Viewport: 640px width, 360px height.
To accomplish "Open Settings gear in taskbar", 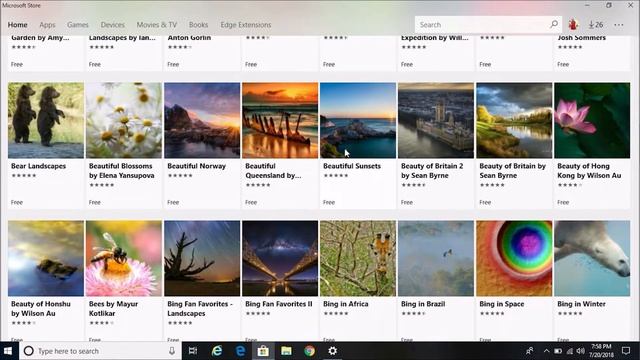I will coord(333,351).
